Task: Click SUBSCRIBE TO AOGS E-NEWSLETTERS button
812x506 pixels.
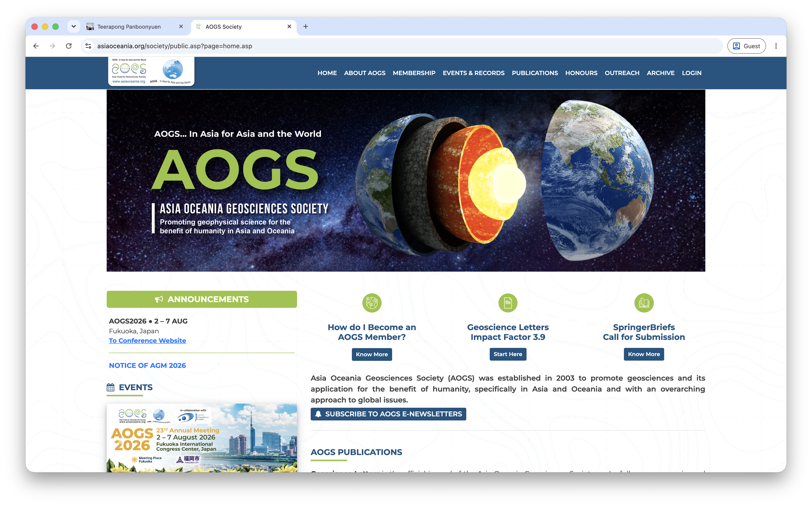Action: tap(388, 414)
